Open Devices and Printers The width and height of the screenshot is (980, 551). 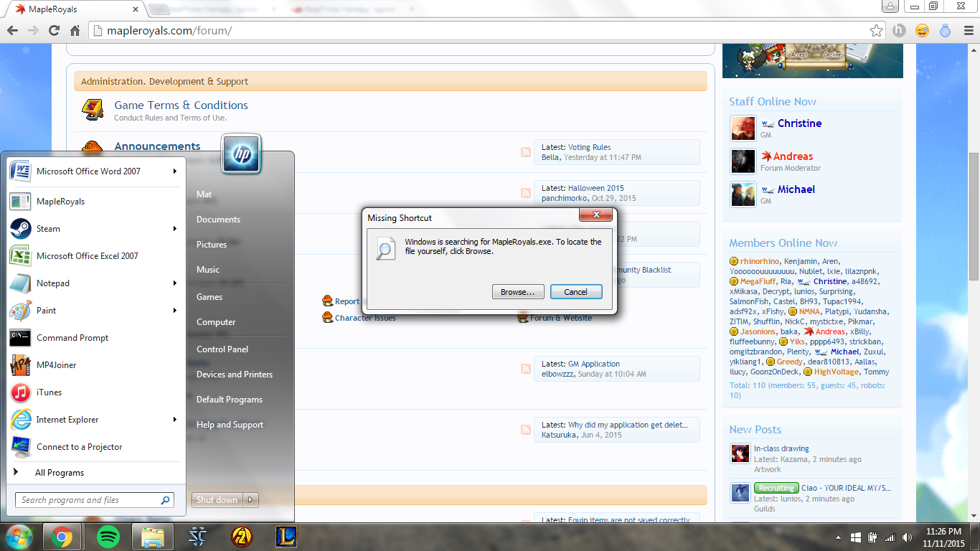pyautogui.click(x=235, y=375)
